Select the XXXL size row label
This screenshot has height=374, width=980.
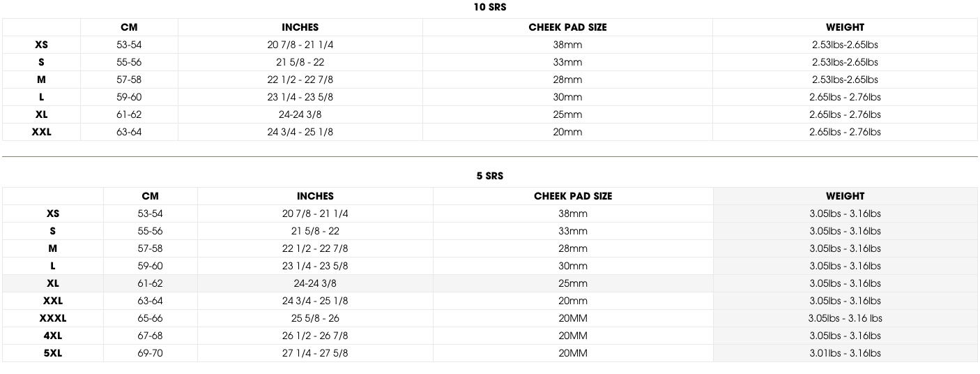coord(53,318)
